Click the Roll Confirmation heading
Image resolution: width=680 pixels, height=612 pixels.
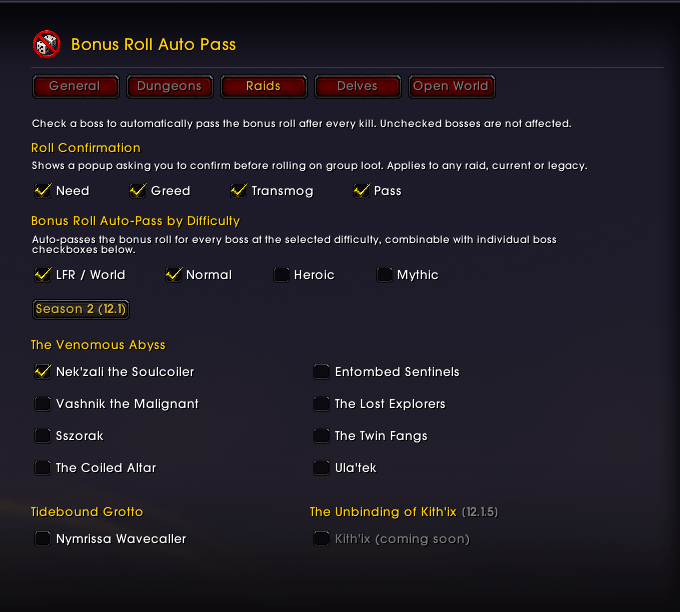point(86,148)
